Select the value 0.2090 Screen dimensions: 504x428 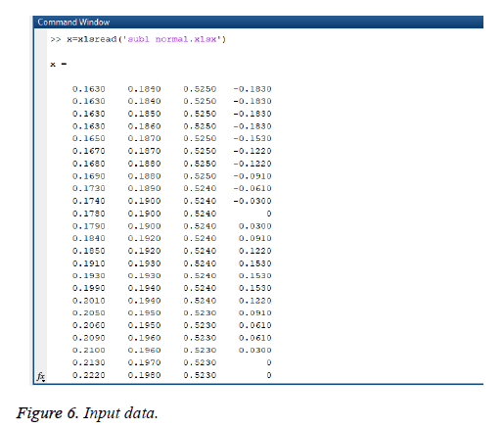click(x=89, y=338)
